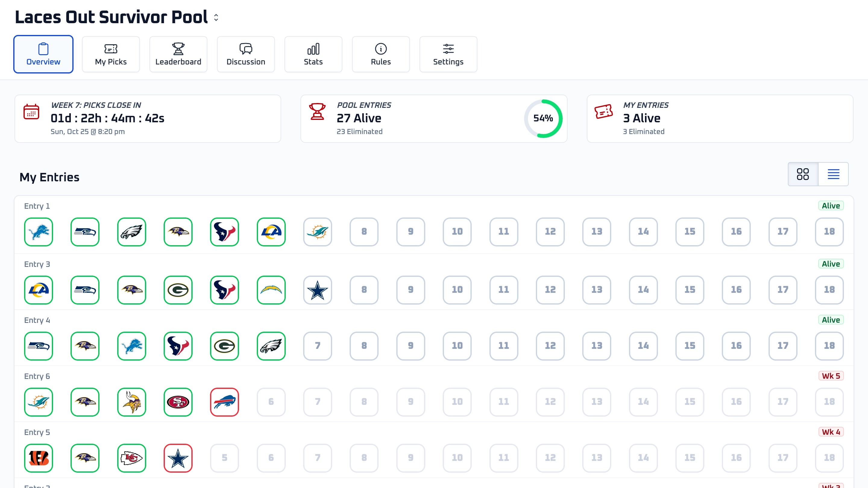Click the Bengals logo in Entry 5
Viewport: 868px width, 488px height.
coord(38,458)
